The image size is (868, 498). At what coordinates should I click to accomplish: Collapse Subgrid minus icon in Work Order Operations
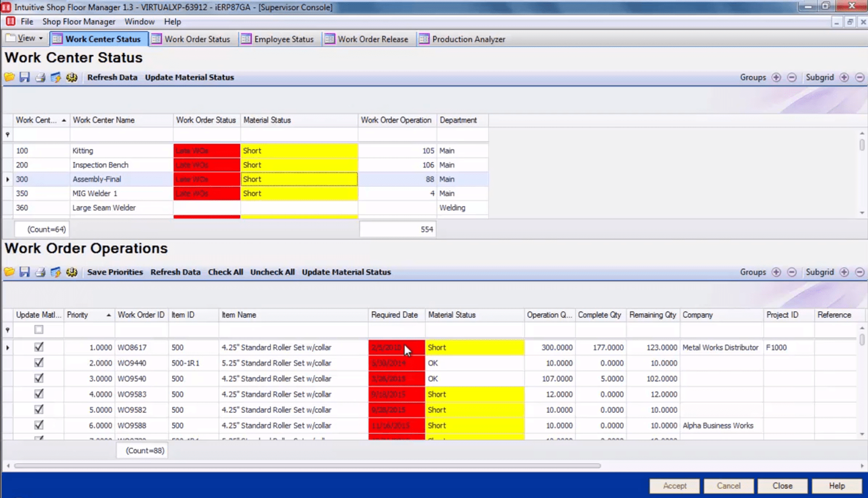click(x=860, y=272)
